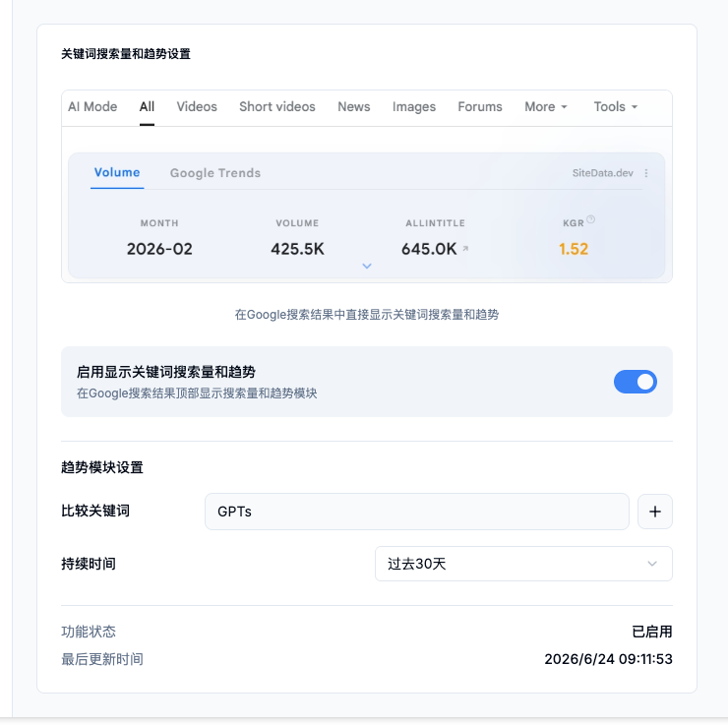This screenshot has width=728, height=725.
Task: Click the month value 2026-02
Action: 159,249
